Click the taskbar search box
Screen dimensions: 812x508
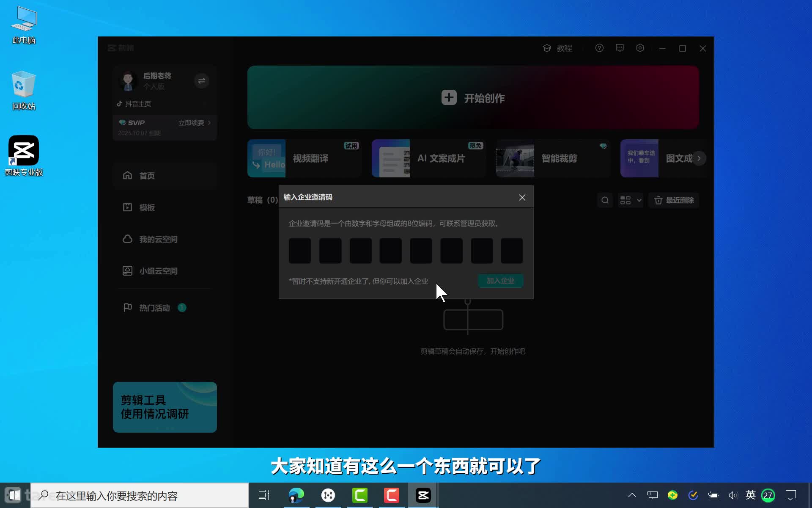140,495
